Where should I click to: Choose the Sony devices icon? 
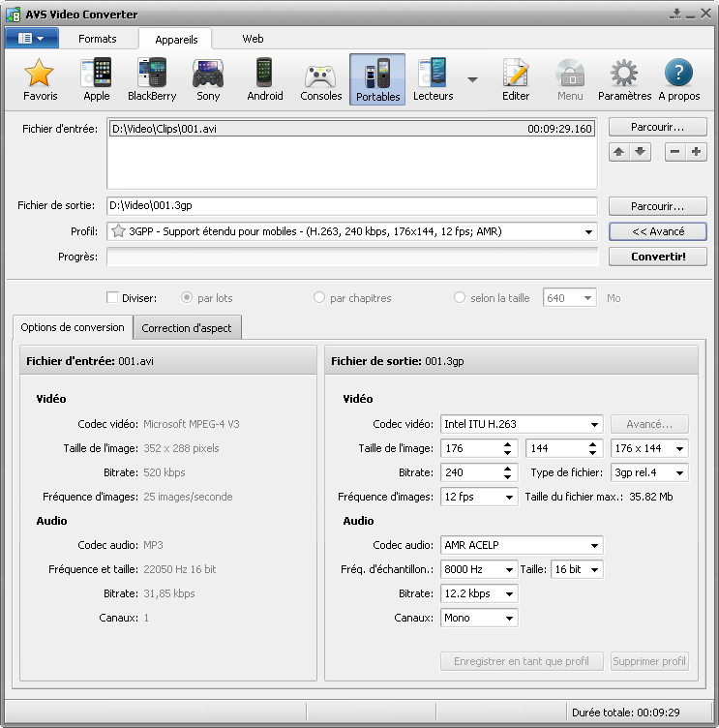coord(208,79)
